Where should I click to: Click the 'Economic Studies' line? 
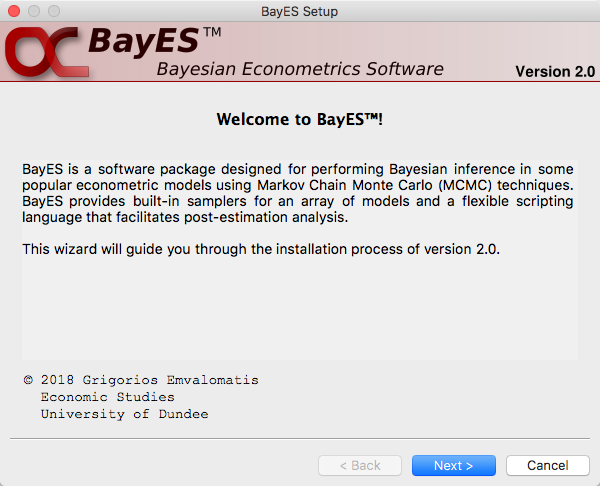pyautogui.click(x=108, y=397)
